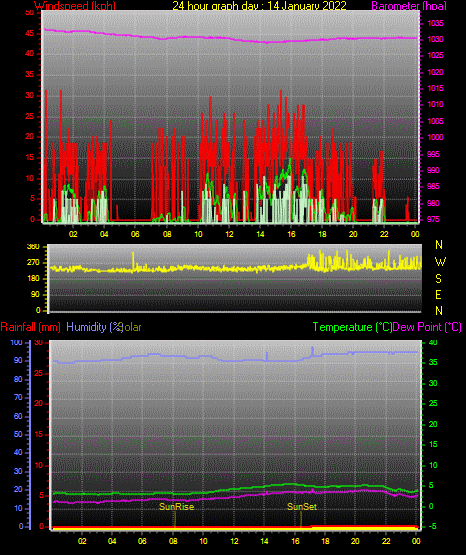Screen dimensions: 466x555
Task: Click wind direction scale value '90'
Action: pyautogui.click(x=35, y=294)
